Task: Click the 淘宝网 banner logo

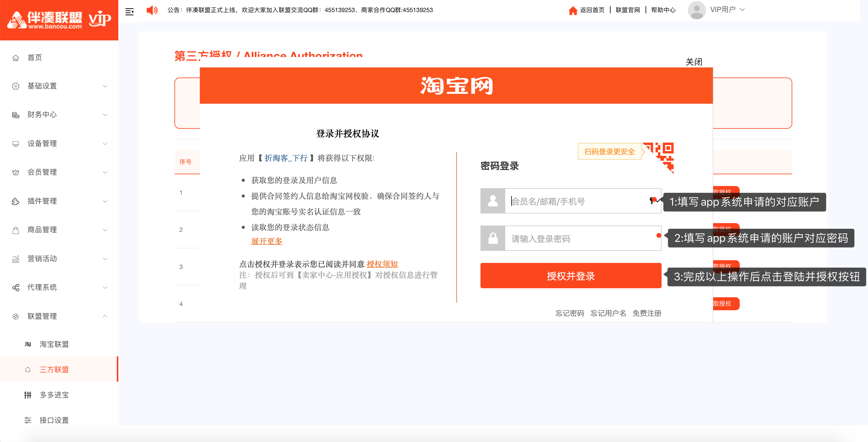Action: pyautogui.click(x=456, y=86)
